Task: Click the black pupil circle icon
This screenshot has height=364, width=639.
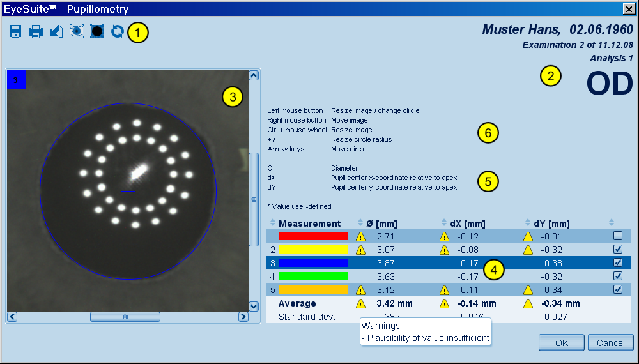Action: [97, 31]
